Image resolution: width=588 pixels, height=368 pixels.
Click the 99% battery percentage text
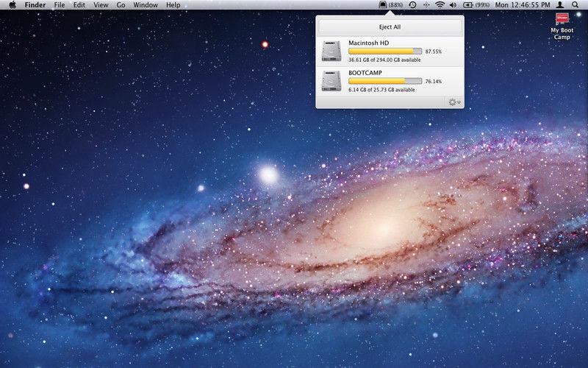point(482,5)
